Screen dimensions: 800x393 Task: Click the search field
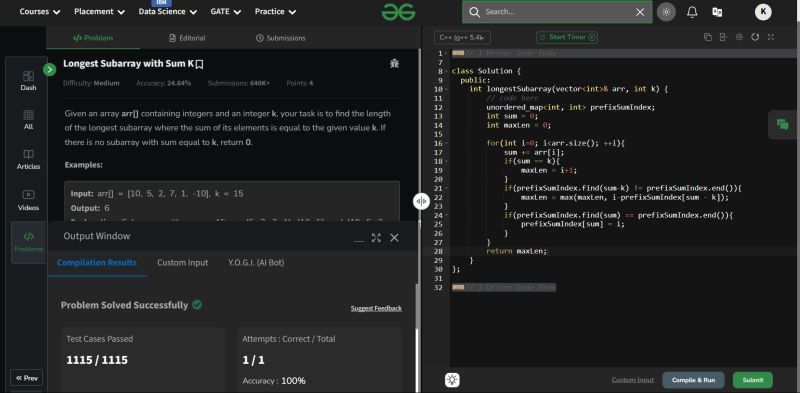(x=557, y=12)
